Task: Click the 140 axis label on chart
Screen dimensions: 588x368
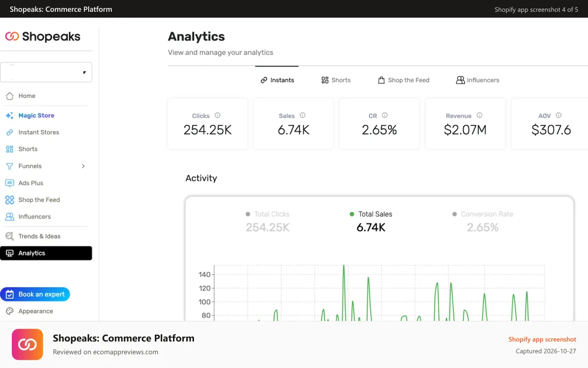Action: pos(204,274)
